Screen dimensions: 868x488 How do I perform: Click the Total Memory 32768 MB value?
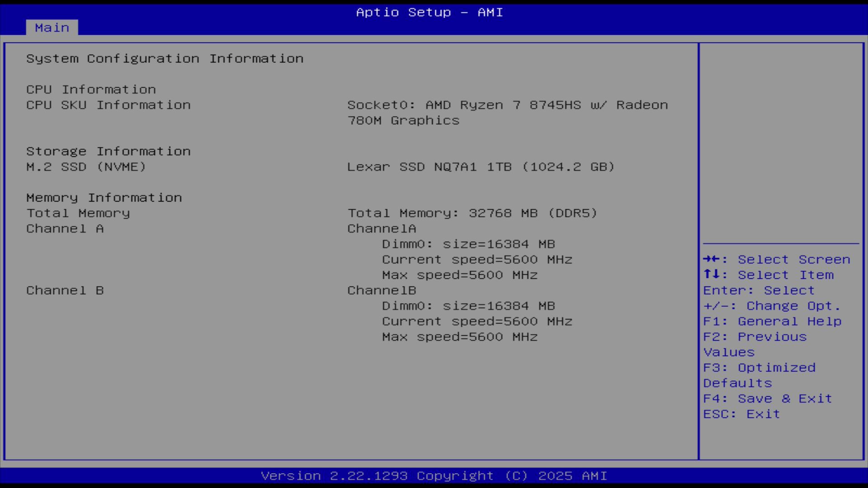pyautogui.click(x=472, y=213)
